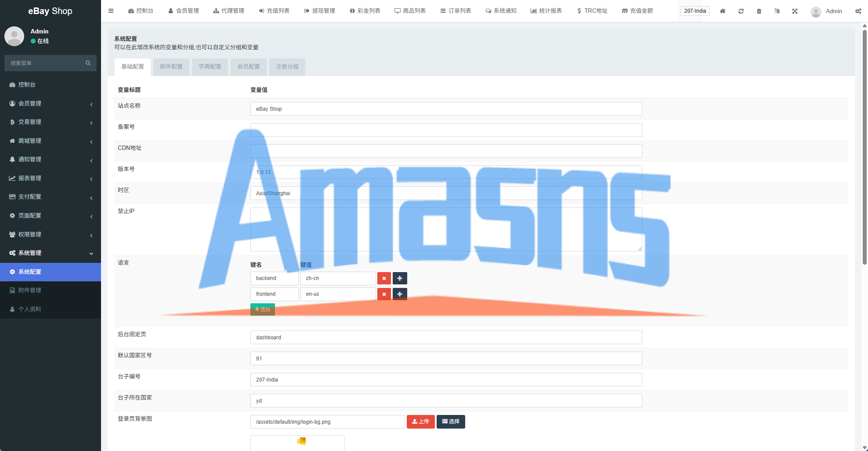Screen dimensions: 868x451
Task: Click the 站点名称 input field
Action: 446,109
